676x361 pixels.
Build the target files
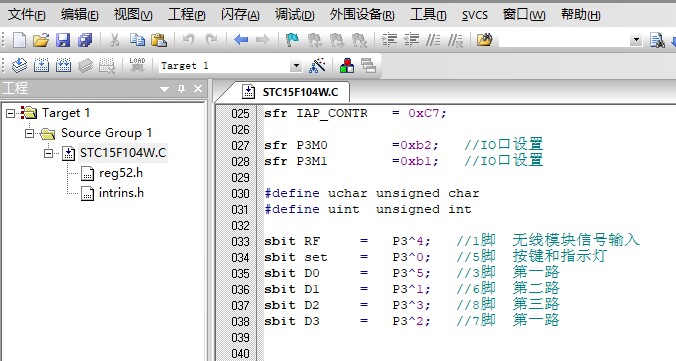[x=41, y=66]
